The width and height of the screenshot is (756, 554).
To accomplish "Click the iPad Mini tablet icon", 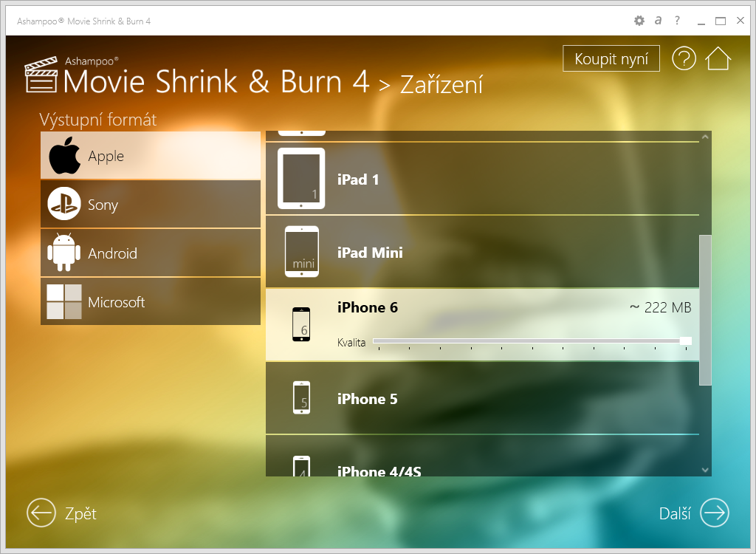I will point(302,251).
